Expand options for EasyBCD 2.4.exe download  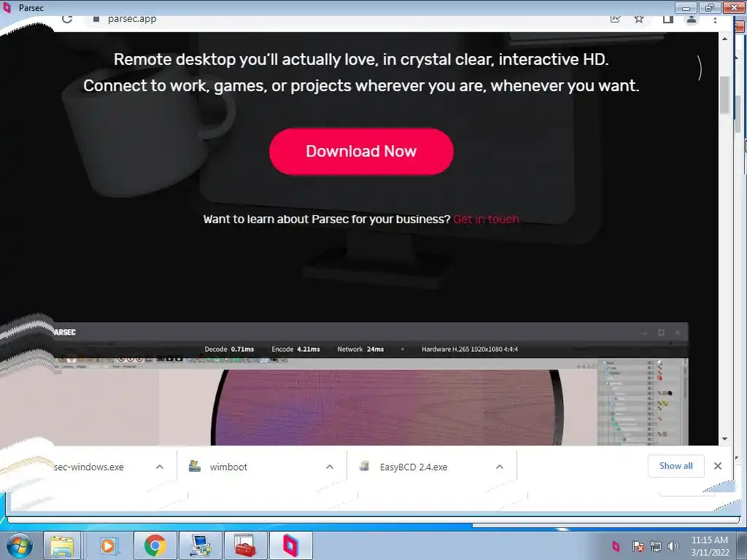pos(499,467)
